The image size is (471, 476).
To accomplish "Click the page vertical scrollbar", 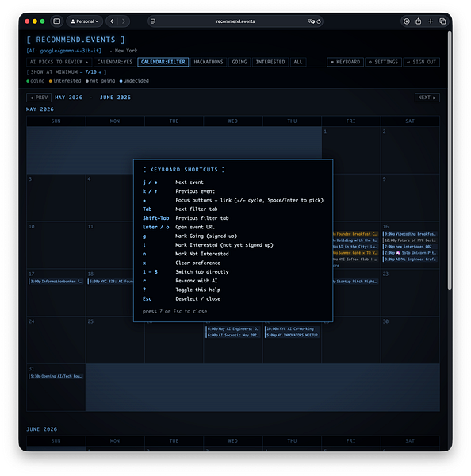I will tap(450, 160).
